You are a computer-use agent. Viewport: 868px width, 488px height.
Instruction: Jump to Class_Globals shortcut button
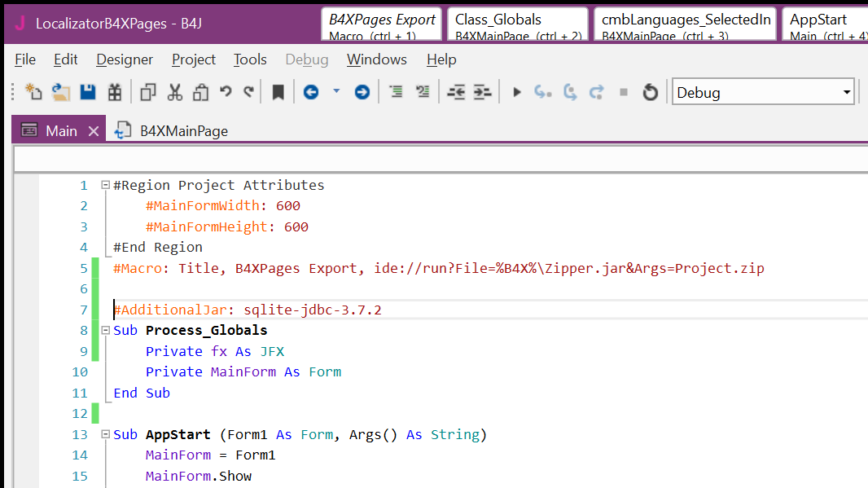(x=518, y=24)
